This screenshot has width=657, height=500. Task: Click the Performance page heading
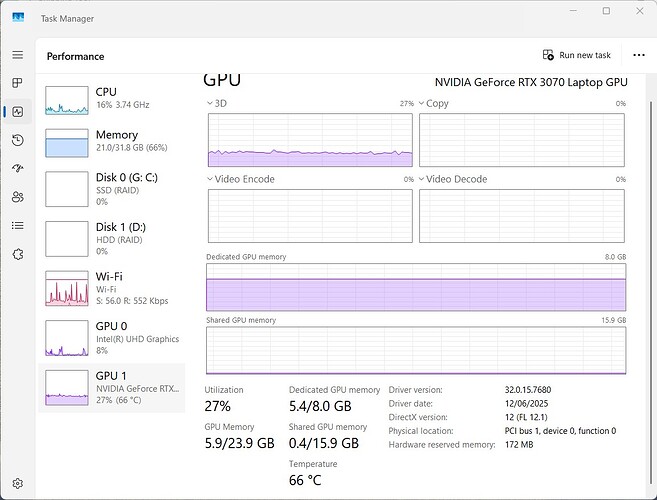(75, 56)
